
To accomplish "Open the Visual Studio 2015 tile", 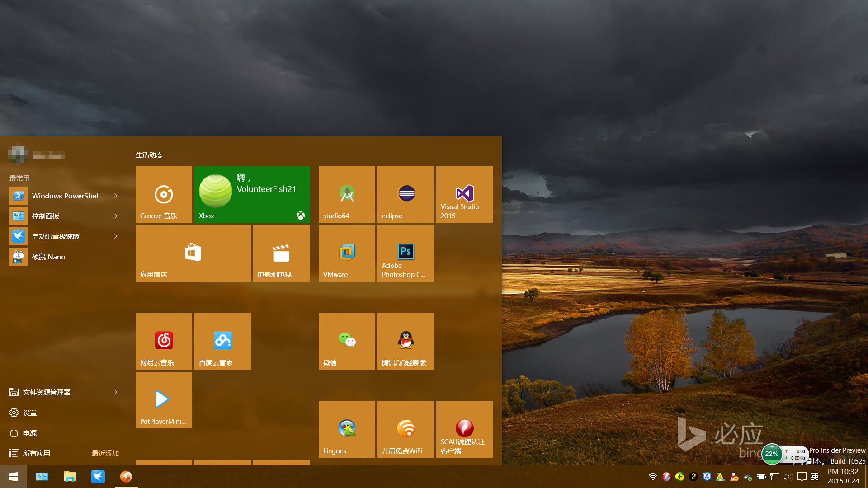I will (464, 194).
